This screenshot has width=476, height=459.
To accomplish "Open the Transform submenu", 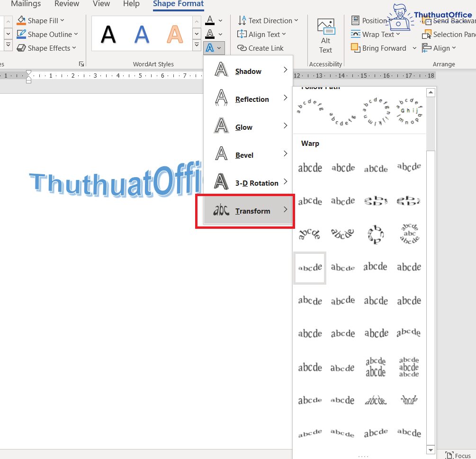I will pos(248,210).
